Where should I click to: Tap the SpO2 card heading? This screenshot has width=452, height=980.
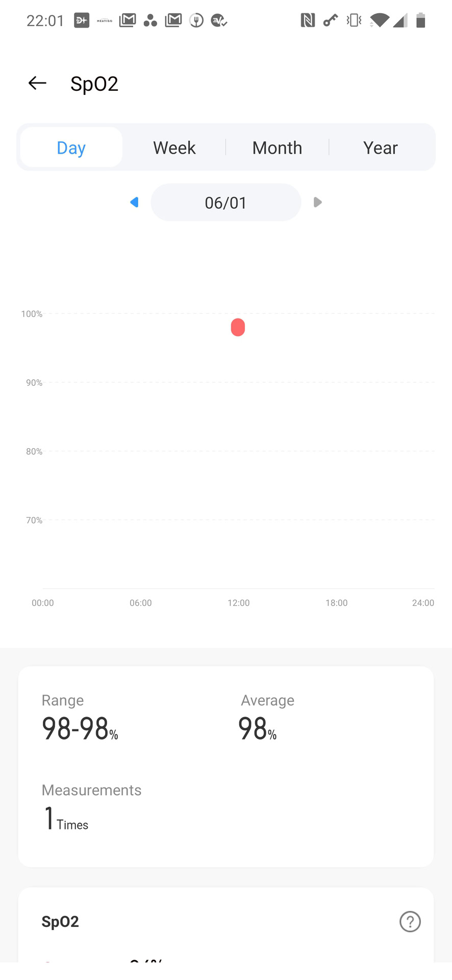[60, 921]
